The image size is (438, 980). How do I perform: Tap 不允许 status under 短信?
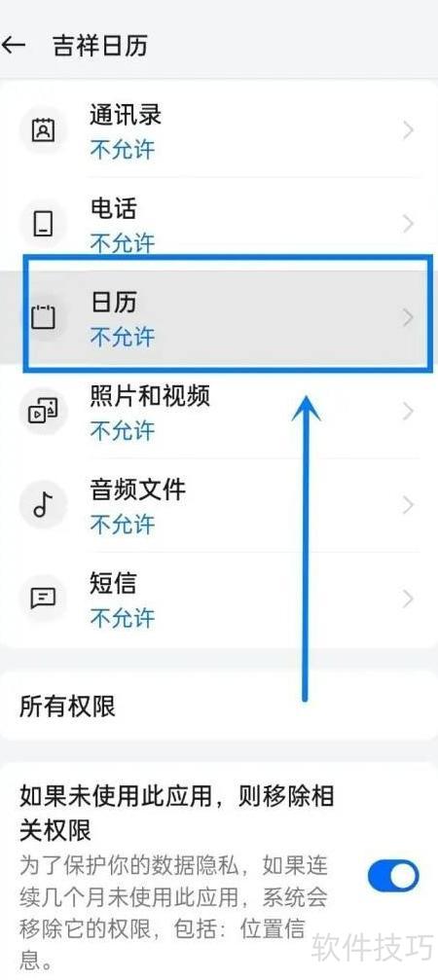click(123, 618)
